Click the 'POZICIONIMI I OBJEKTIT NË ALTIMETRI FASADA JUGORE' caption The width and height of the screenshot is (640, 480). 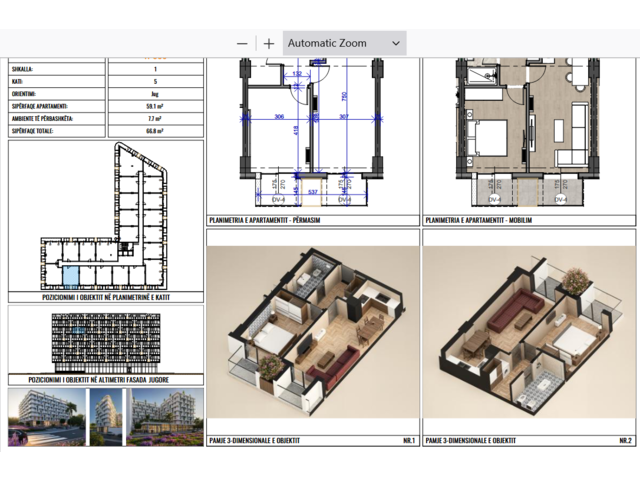[106, 381]
